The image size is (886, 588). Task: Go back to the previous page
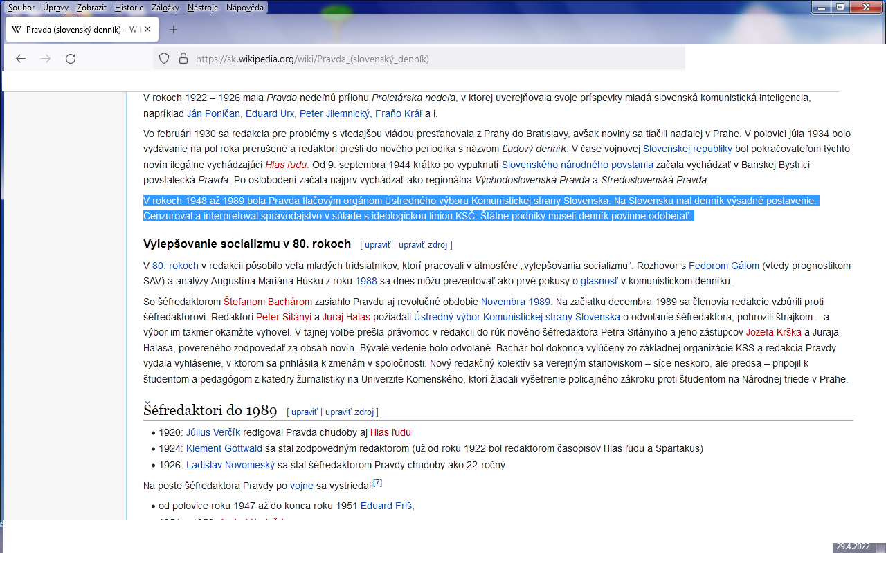[x=21, y=59]
